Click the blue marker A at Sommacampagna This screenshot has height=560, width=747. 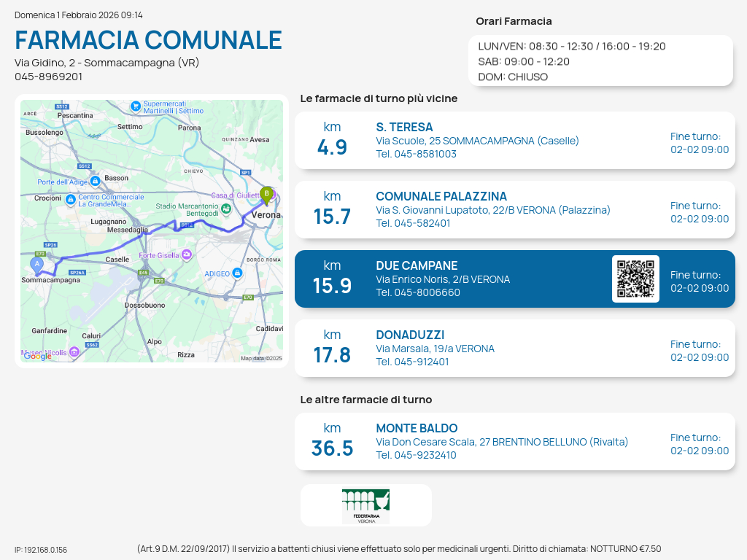[x=36, y=265]
